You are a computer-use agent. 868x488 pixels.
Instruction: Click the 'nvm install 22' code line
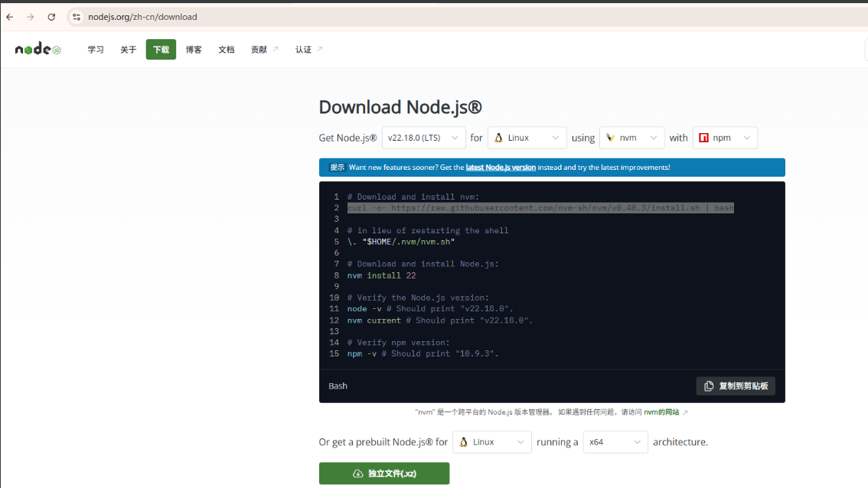[x=381, y=275]
